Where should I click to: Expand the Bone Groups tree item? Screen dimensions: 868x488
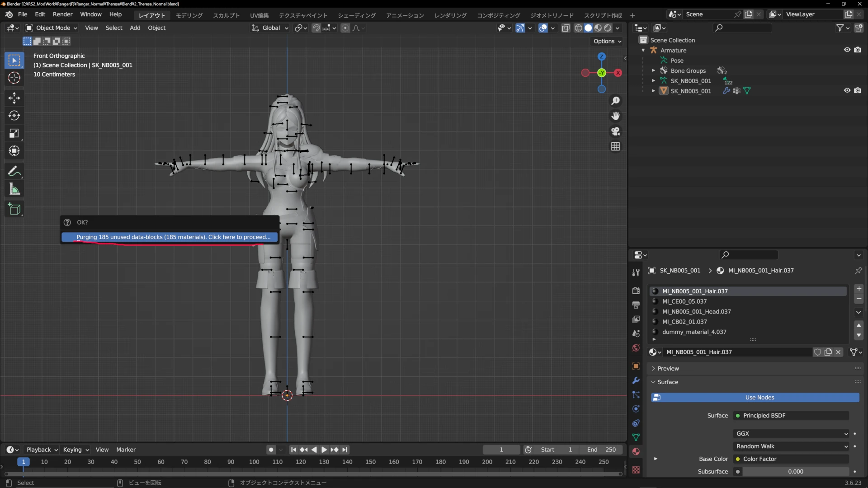(653, 70)
